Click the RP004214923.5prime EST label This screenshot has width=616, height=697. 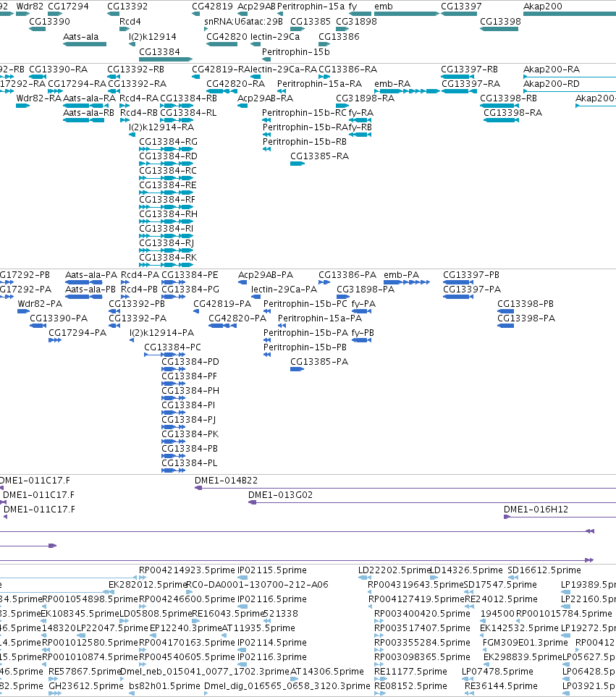coord(187,570)
